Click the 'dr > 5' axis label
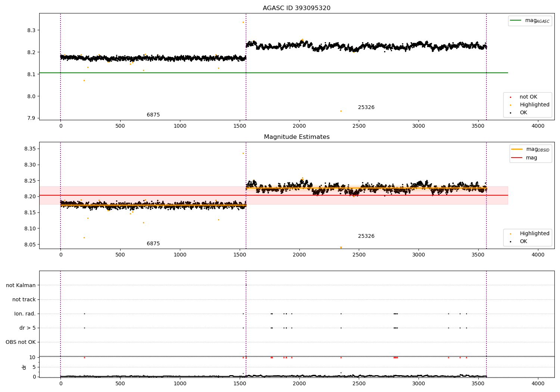Image resolution: width=560 pixels, height=392 pixels. (x=28, y=328)
